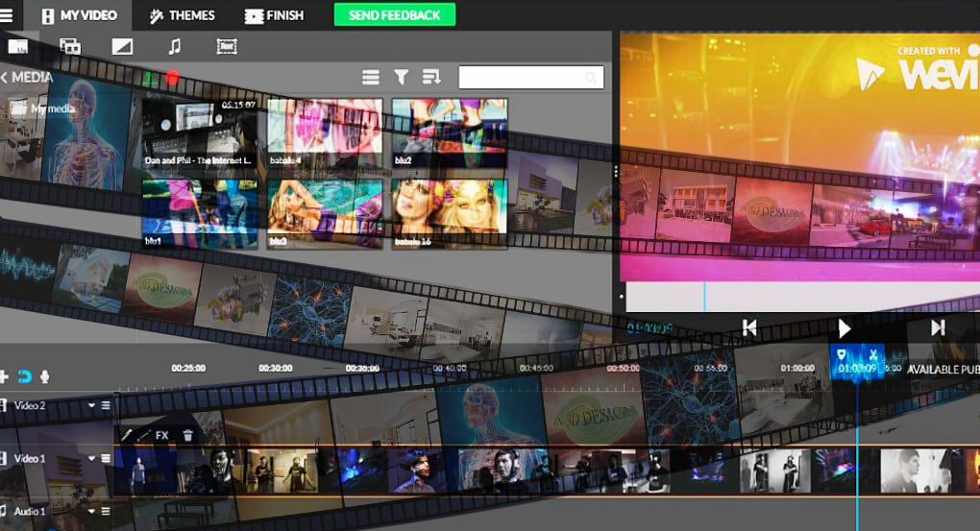Screen dimensions: 980x531
Task: Click the Available Publish time label
Action: [x=943, y=370]
